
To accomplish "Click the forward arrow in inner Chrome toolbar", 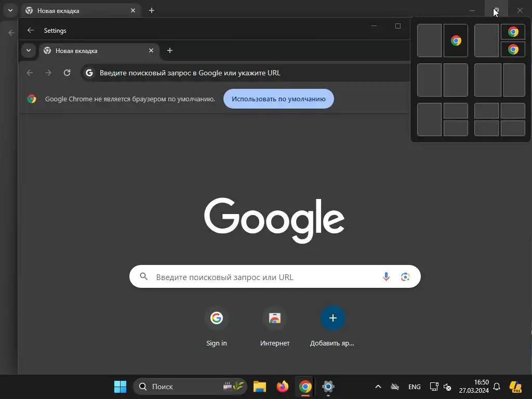I will [x=48, y=73].
